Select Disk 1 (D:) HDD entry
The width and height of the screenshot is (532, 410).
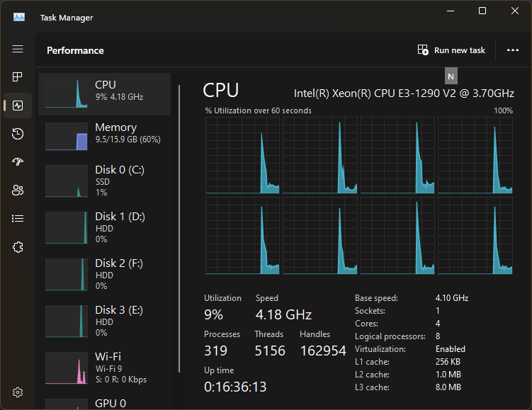click(x=105, y=227)
